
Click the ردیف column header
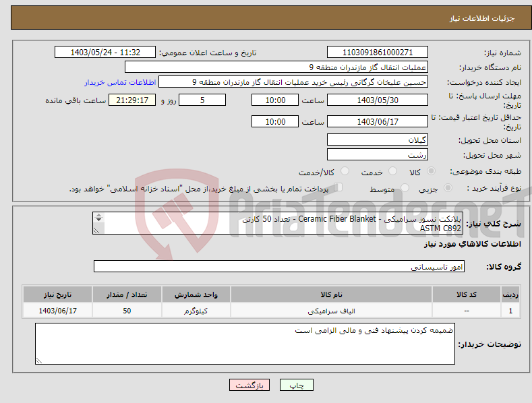(510, 294)
